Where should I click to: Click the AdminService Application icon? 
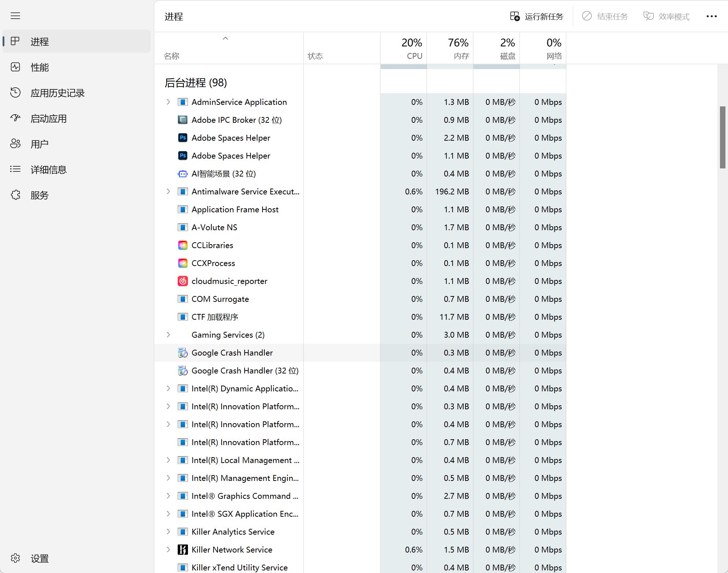coord(183,102)
